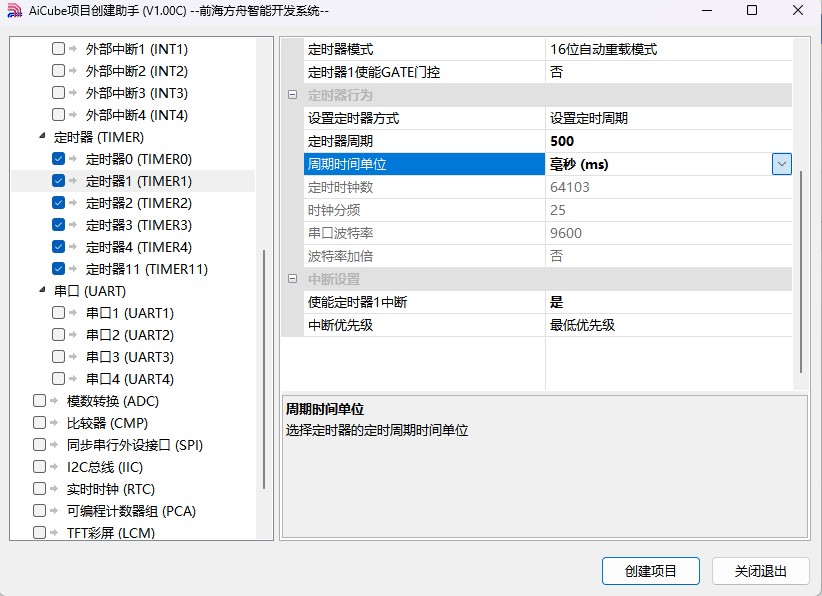The image size is (822, 596).
Task: Click the arrow icon beside 串口1 (UART1)
Action: [73, 313]
